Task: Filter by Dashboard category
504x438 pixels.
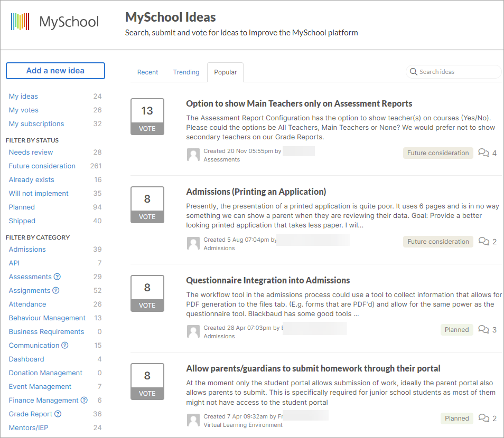Action: coord(26,359)
